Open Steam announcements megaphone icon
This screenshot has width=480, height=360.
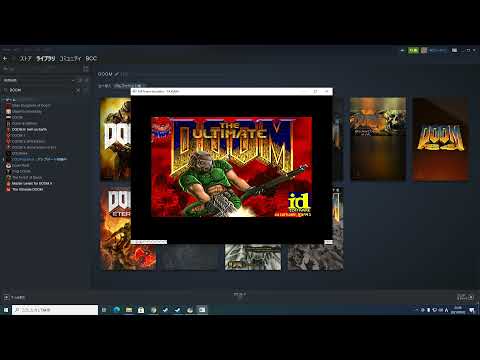coord(402,50)
